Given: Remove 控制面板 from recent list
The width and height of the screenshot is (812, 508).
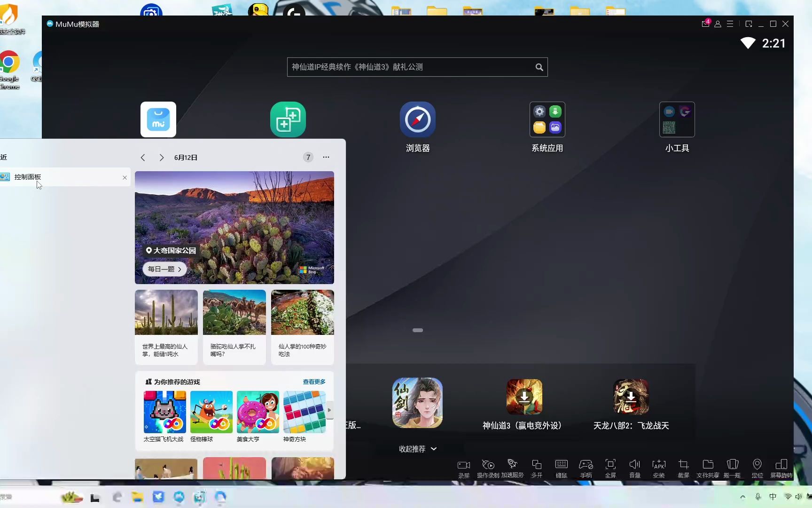Looking at the screenshot, I should (x=125, y=177).
